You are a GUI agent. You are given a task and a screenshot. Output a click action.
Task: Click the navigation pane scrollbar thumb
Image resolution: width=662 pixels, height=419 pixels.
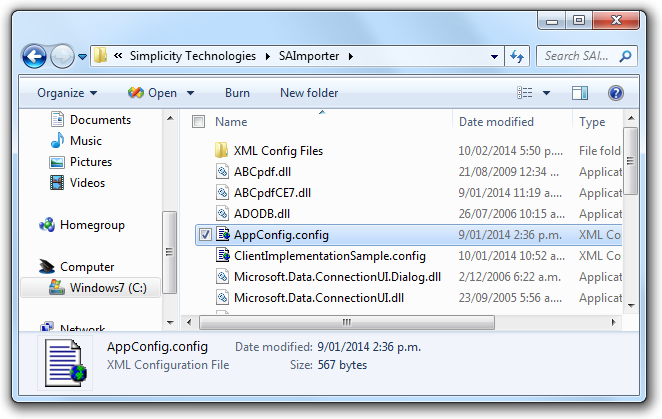pos(169,252)
